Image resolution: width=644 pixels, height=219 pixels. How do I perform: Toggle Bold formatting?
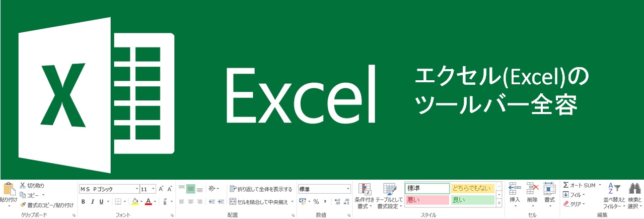pyautogui.click(x=84, y=201)
